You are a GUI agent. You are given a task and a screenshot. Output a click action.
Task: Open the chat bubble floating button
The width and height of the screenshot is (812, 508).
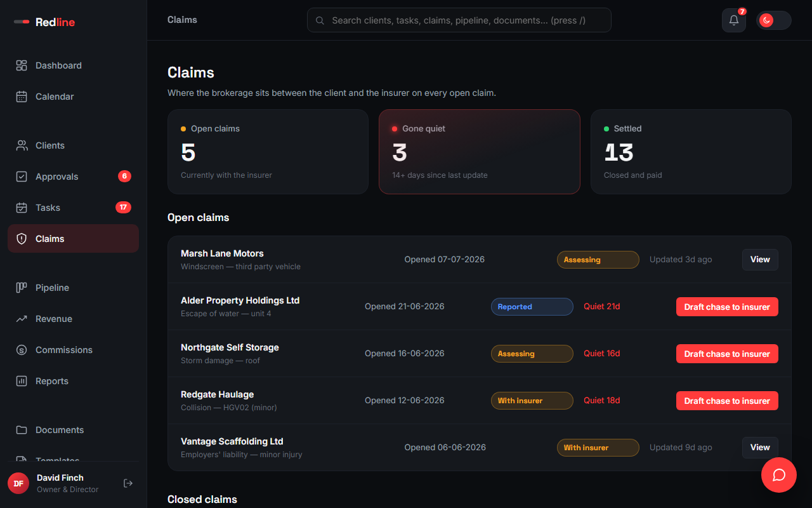click(779, 475)
